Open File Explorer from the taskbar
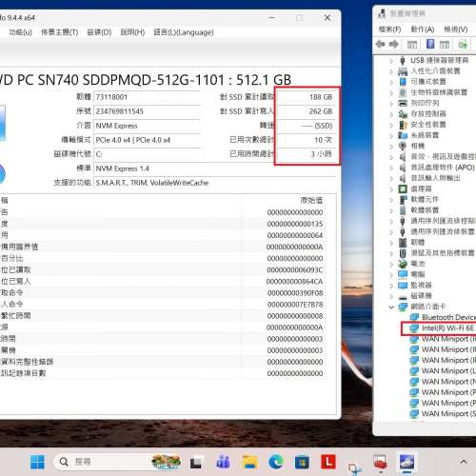 point(249,462)
